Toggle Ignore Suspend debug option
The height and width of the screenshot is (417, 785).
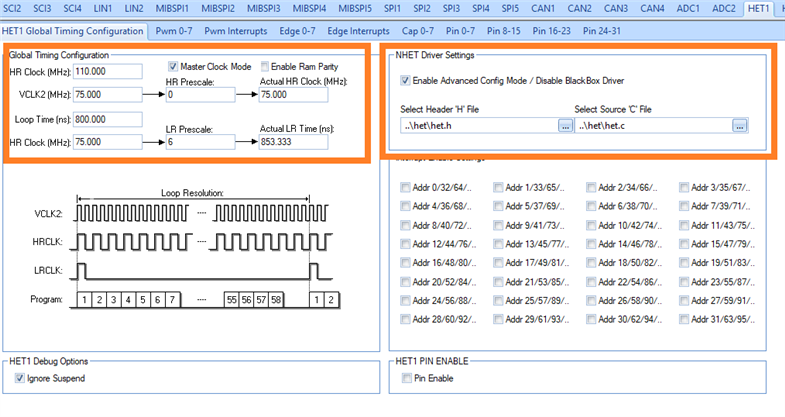point(18,378)
